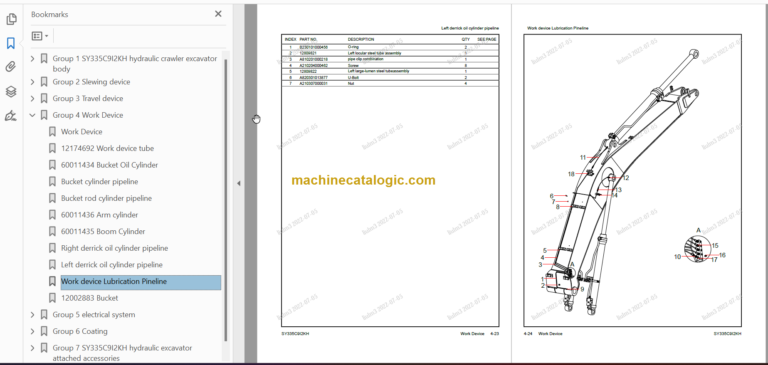Select the Bookmarks panel icon
Image resolution: width=768 pixels, height=365 pixels.
[11, 43]
